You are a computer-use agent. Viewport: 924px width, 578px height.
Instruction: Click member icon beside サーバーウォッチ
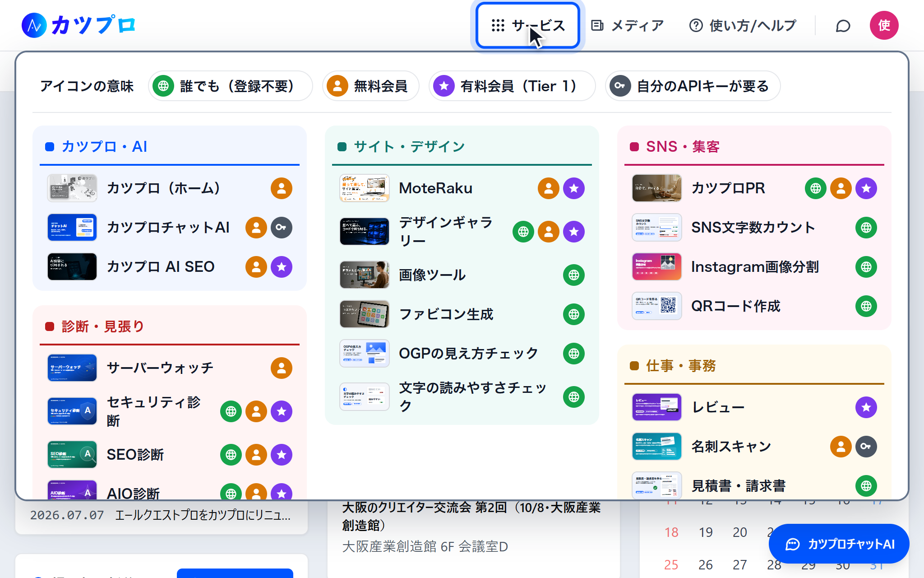282,368
